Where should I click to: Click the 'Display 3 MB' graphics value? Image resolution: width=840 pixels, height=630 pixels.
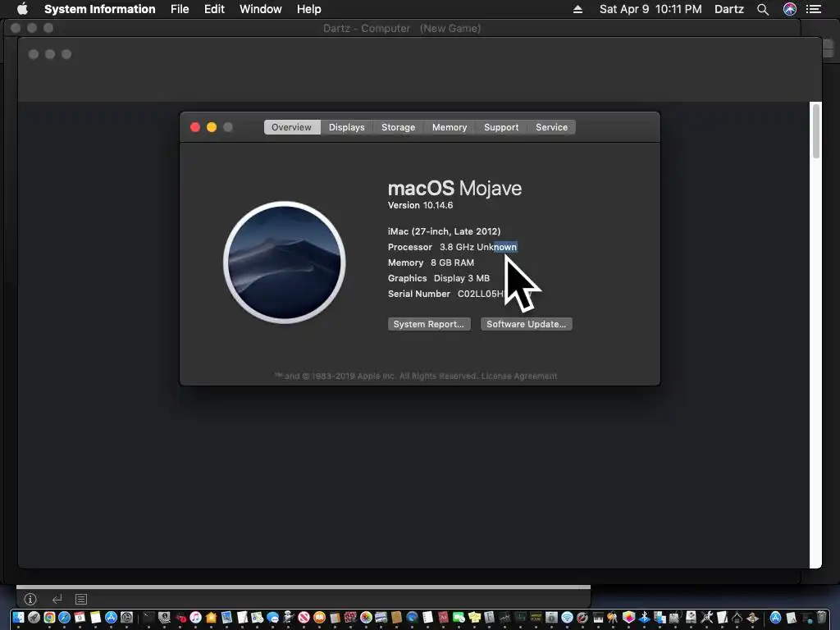coord(462,278)
